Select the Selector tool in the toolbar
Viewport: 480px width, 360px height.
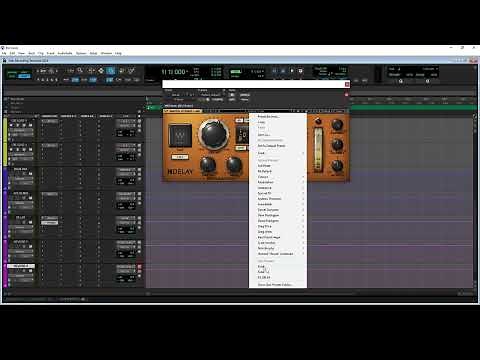(101, 70)
